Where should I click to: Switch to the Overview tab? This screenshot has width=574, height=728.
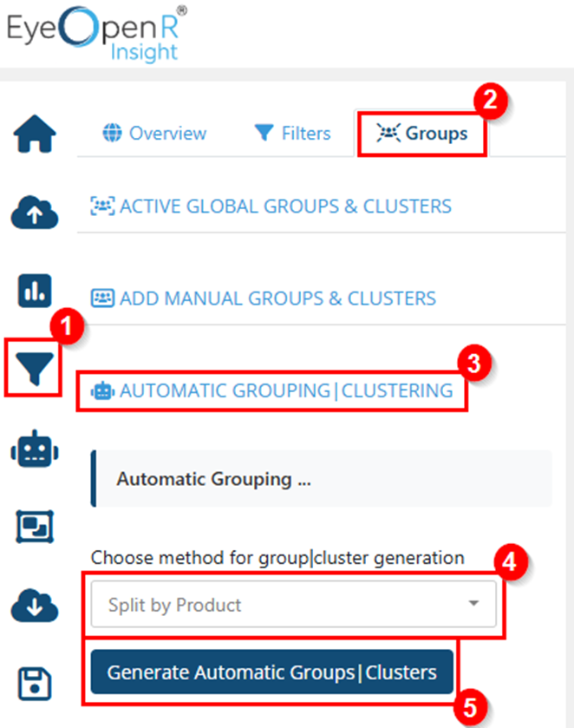[154, 134]
